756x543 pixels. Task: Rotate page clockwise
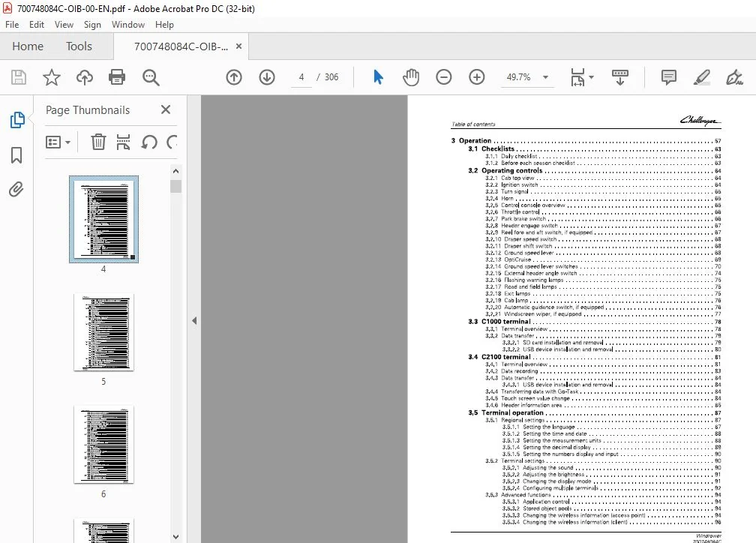tap(172, 142)
